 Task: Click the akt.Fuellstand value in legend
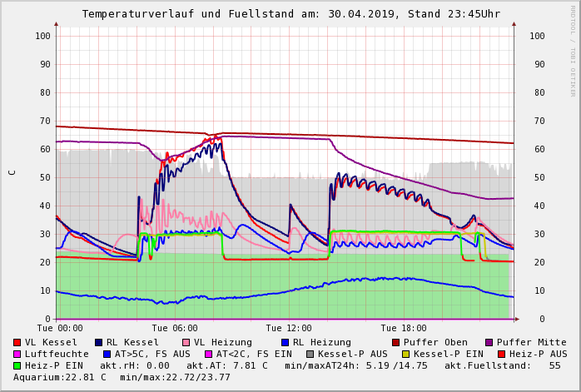[554, 365]
